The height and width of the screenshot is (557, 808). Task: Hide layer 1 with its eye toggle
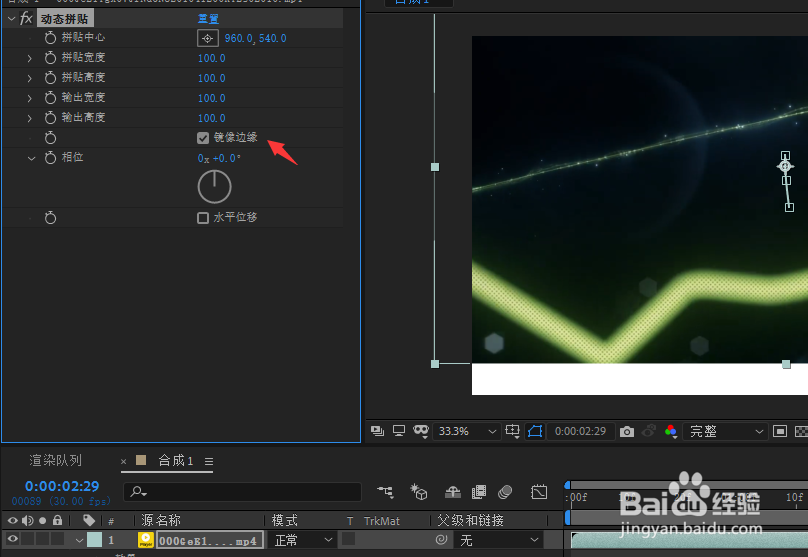click(12, 539)
